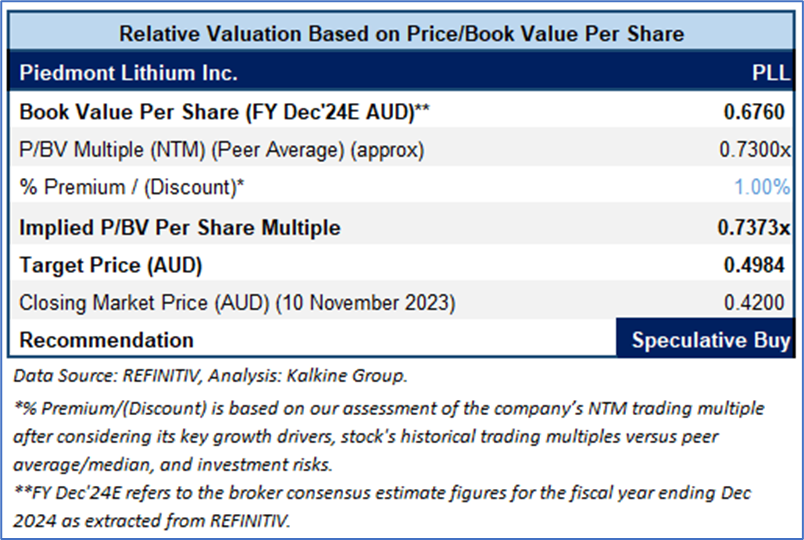Click the blue 1.00% premium value
804x540 pixels.
tap(763, 187)
